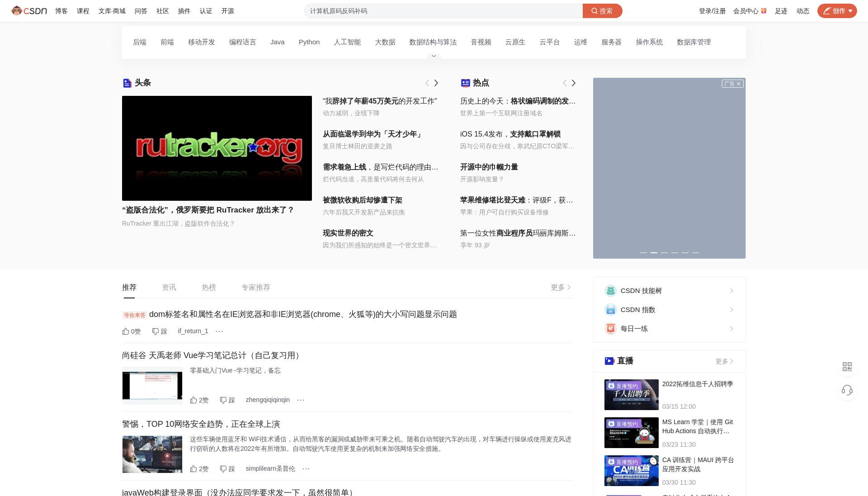
Task: Open the 博客 menu item
Action: pyautogui.click(x=61, y=11)
